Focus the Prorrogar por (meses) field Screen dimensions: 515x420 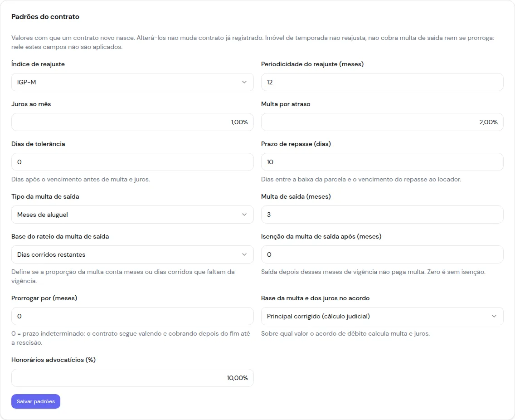point(132,316)
